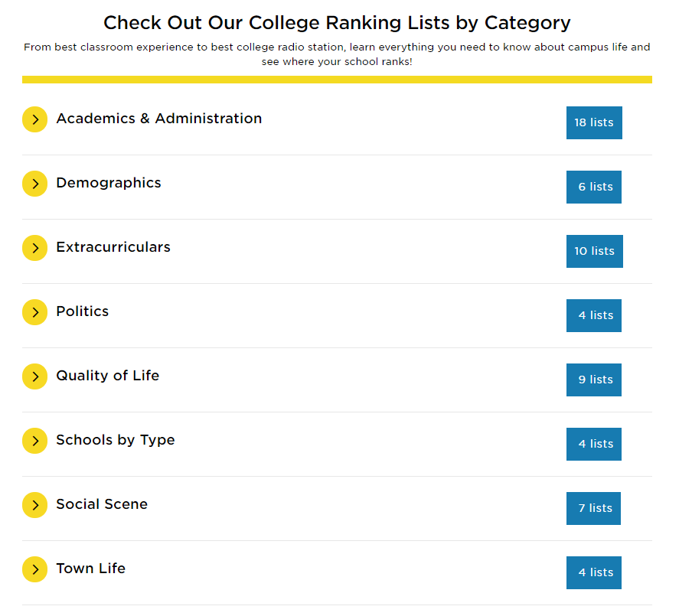Open Town Life 4 lists button
This screenshot has width=679, height=616.
pyautogui.click(x=594, y=572)
